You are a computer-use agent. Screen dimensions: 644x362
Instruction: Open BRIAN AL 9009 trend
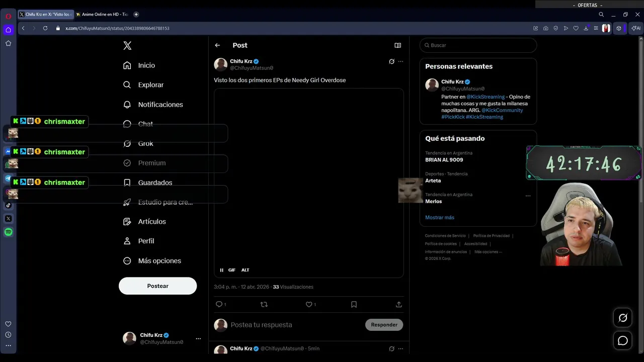click(x=444, y=160)
